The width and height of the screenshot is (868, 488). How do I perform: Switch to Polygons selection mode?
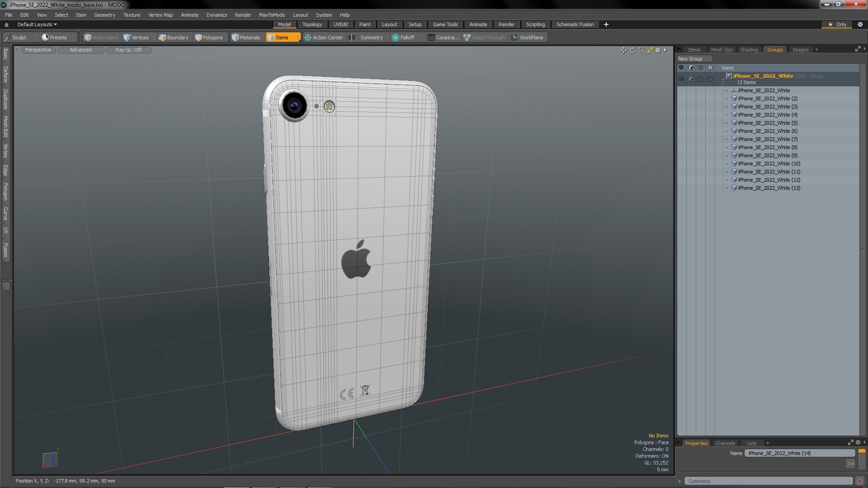[209, 38]
